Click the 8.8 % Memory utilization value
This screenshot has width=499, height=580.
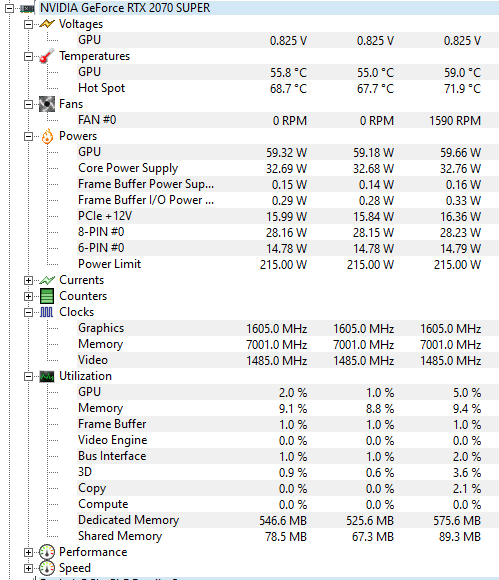click(x=380, y=409)
